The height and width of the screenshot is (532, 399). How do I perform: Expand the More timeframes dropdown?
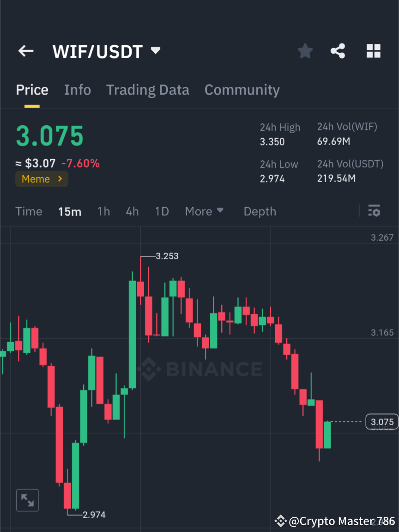click(x=204, y=211)
